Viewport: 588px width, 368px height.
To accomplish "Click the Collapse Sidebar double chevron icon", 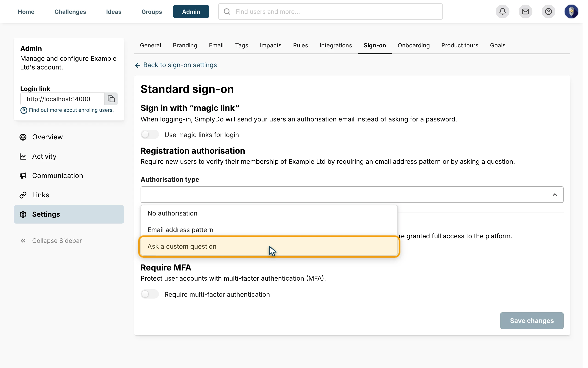I will (23, 241).
